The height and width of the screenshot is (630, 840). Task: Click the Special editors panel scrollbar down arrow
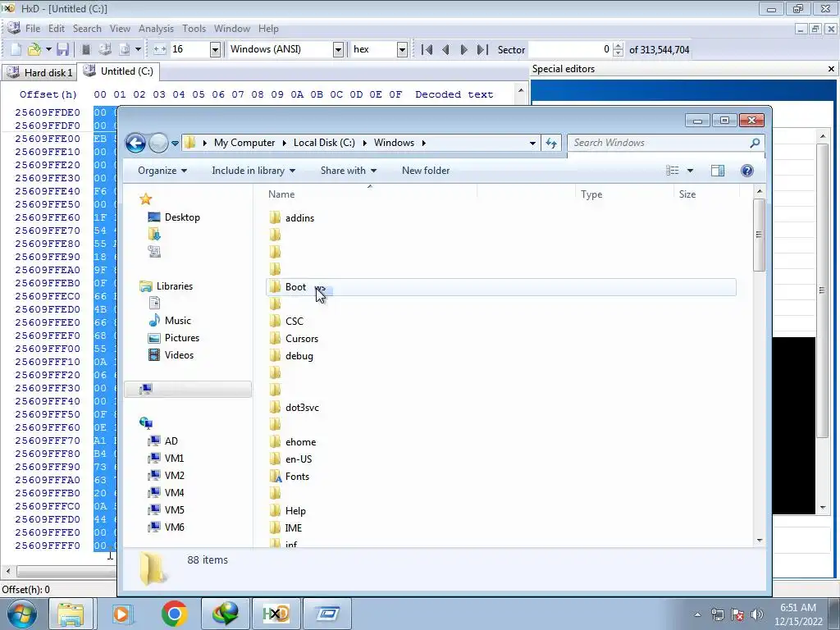pyautogui.click(x=824, y=508)
